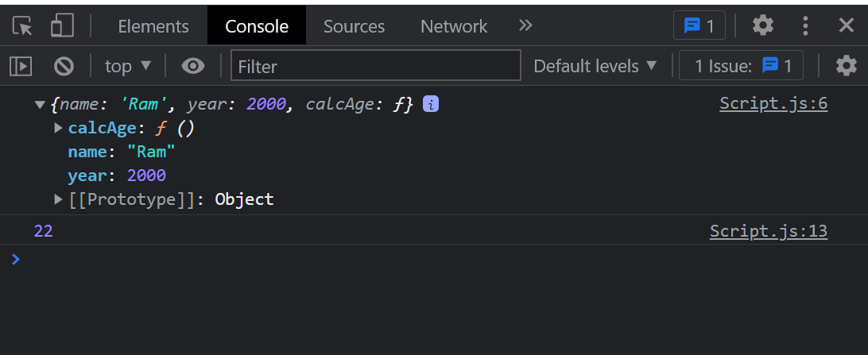Open the messages badge showing 1

point(699,25)
